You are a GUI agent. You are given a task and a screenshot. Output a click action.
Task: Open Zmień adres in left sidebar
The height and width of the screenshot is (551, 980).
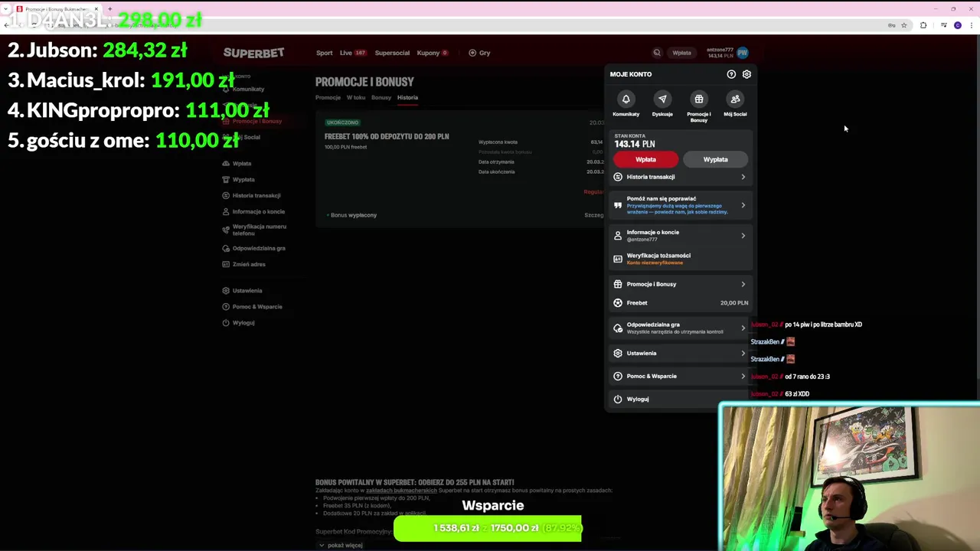(249, 264)
